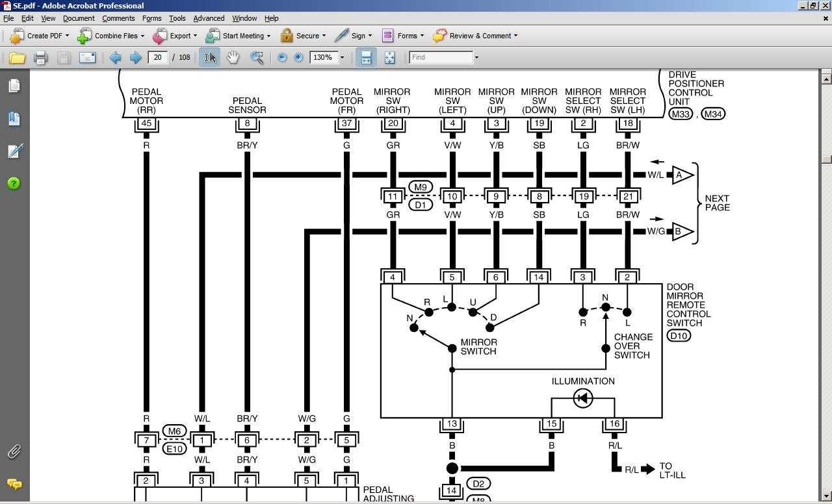The image size is (832, 504).
Task: Print the document with the printer icon
Action: pyautogui.click(x=40, y=58)
